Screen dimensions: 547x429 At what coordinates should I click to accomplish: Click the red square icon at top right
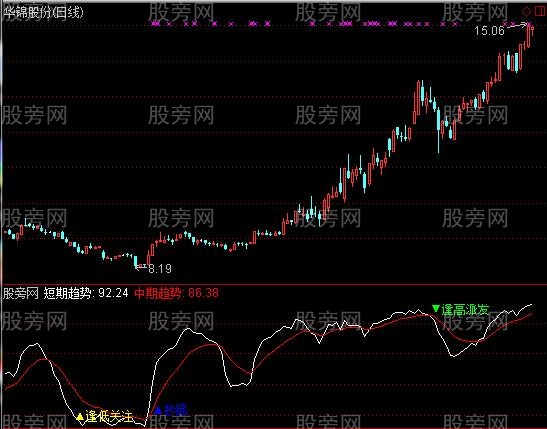point(540,12)
